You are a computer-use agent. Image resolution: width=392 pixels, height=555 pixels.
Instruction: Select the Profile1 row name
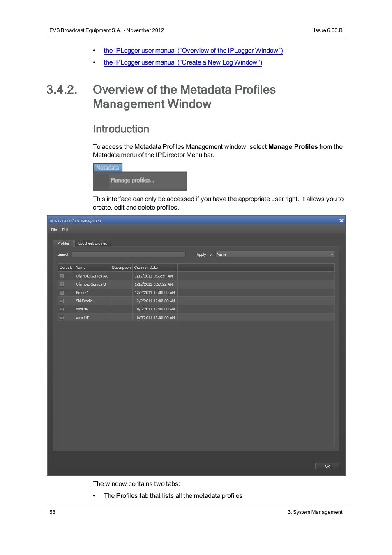point(82,293)
